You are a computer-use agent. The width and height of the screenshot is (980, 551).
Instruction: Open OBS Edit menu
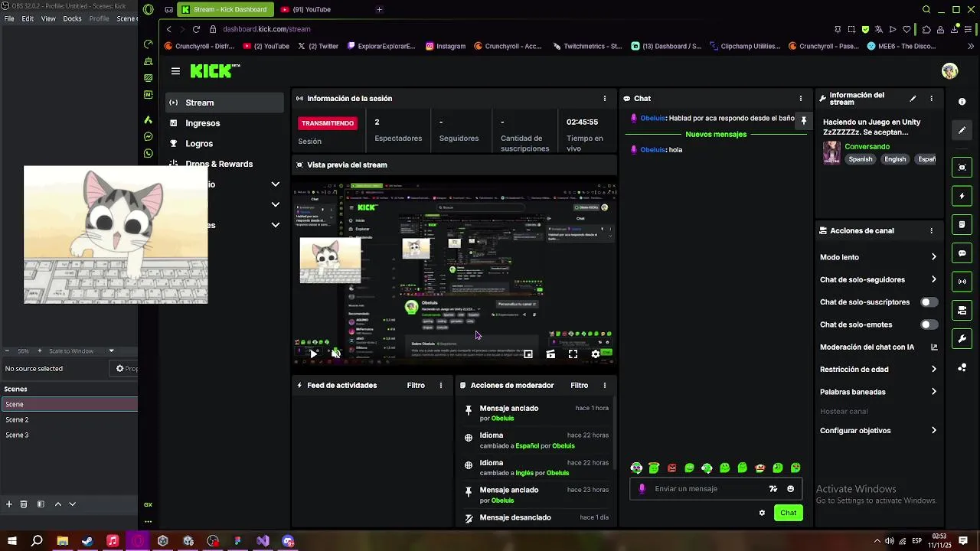coord(28,18)
